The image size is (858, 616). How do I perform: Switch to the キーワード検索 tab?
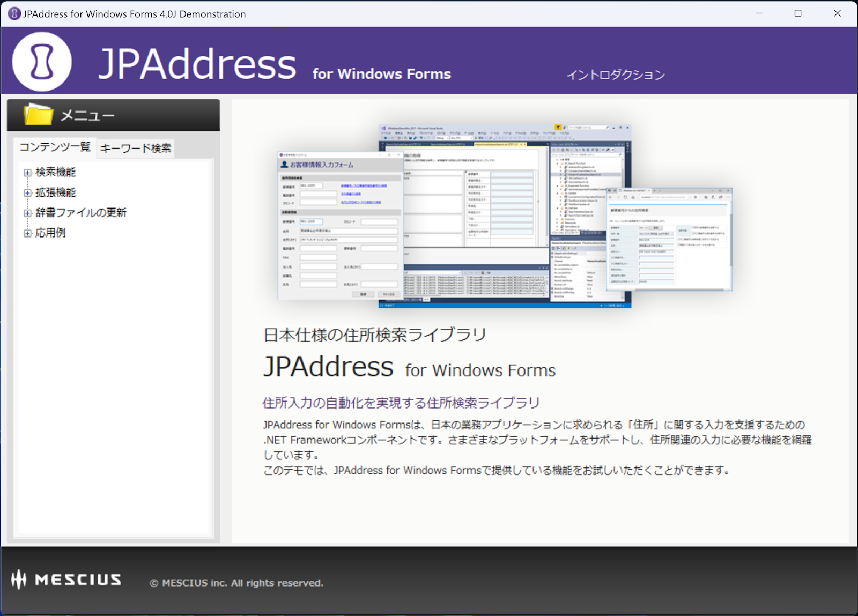click(136, 149)
